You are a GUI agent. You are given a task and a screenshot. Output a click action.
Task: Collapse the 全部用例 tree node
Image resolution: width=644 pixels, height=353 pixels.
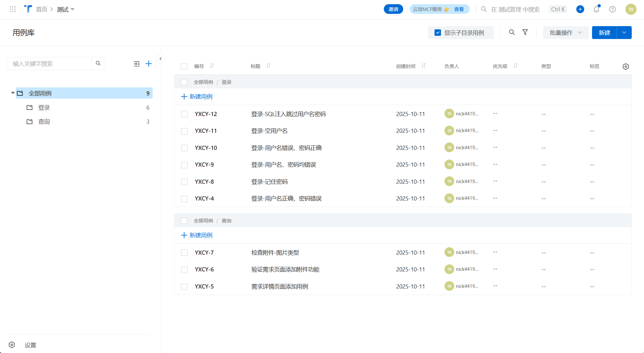(12, 93)
